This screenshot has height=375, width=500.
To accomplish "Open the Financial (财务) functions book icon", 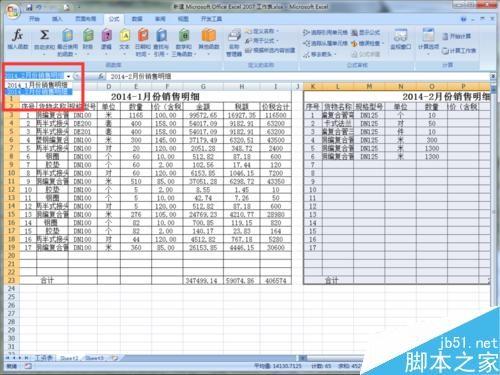I will [x=88, y=35].
